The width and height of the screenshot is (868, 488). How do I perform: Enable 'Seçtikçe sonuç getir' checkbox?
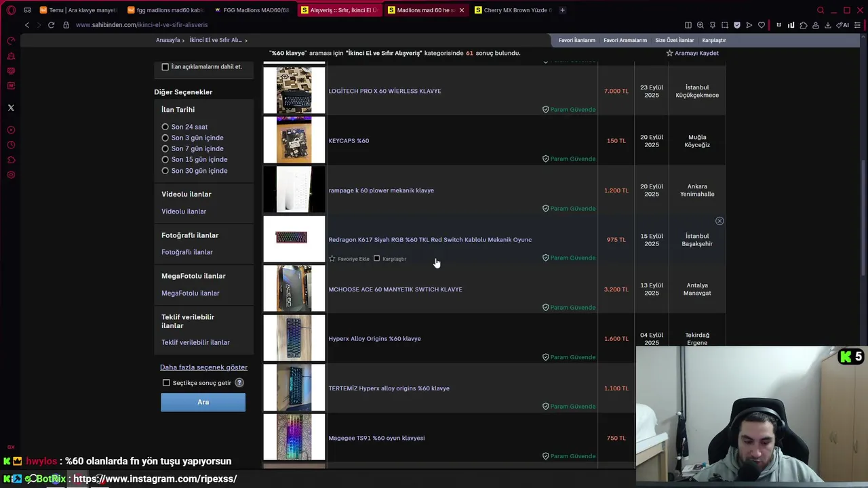click(166, 383)
